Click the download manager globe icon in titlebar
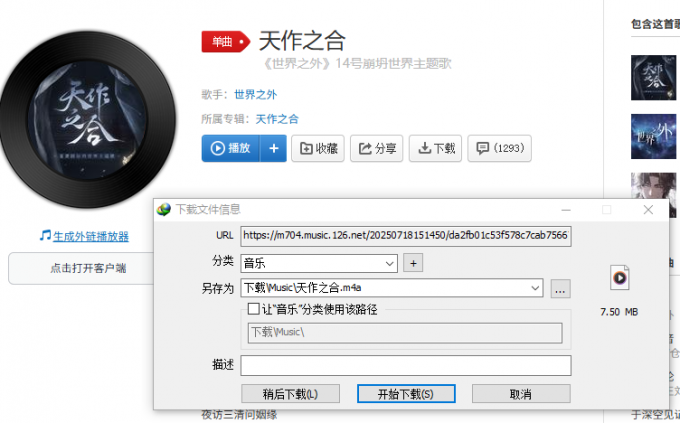The image size is (680, 423). point(164,210)
